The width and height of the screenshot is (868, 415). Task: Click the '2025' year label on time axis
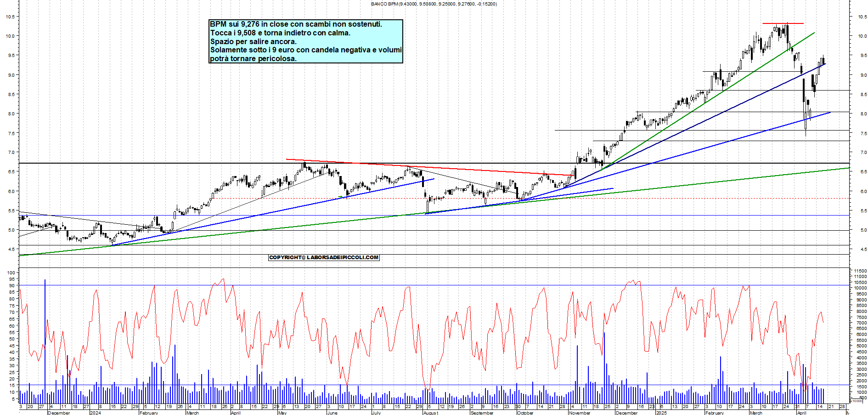661,413
